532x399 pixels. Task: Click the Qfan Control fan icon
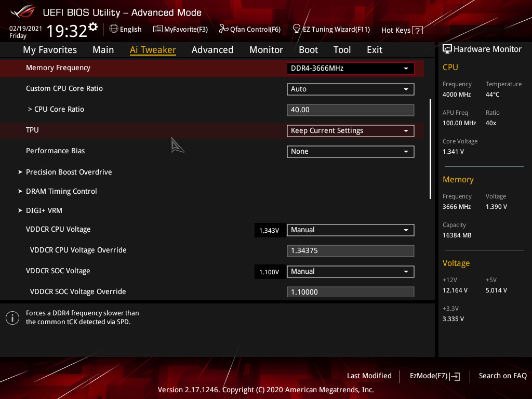click(x=223, y=29)
